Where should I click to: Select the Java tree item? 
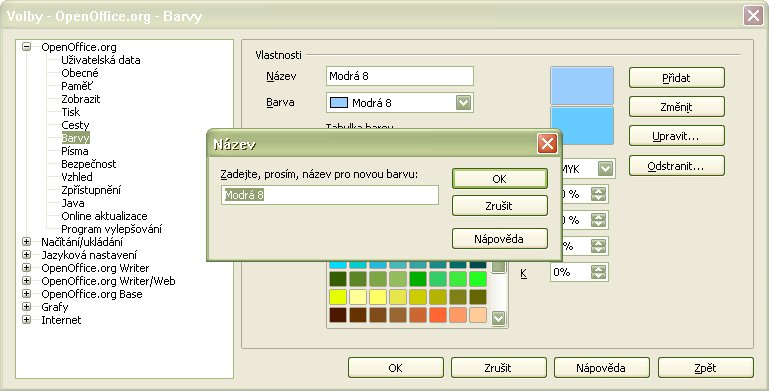click(x=73, y=203)
